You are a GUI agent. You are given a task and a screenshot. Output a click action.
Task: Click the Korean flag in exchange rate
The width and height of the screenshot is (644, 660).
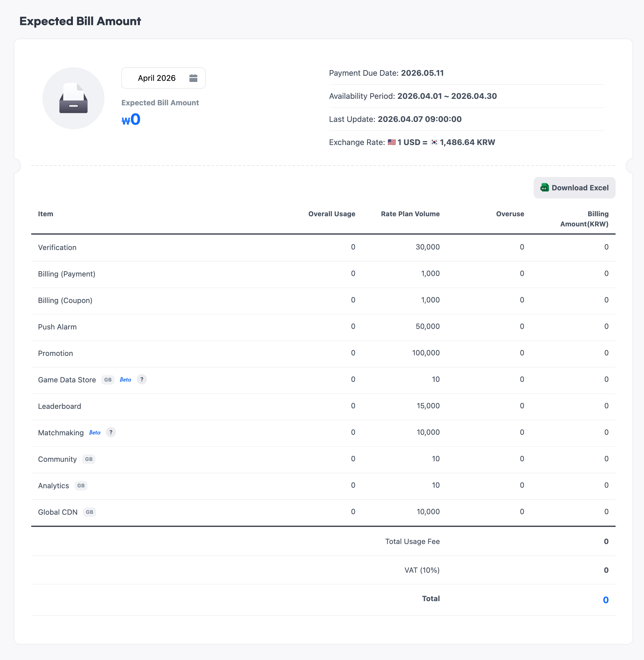coord(434,142)
